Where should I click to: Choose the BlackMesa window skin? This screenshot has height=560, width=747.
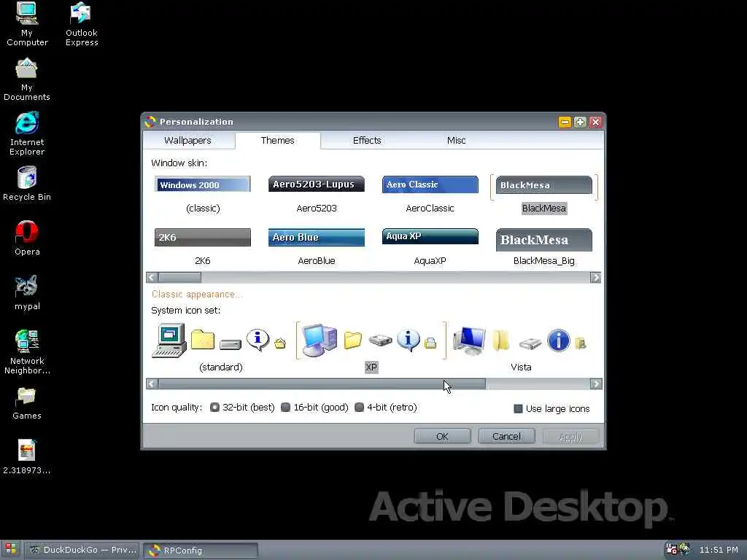click(x=543, y=195)
